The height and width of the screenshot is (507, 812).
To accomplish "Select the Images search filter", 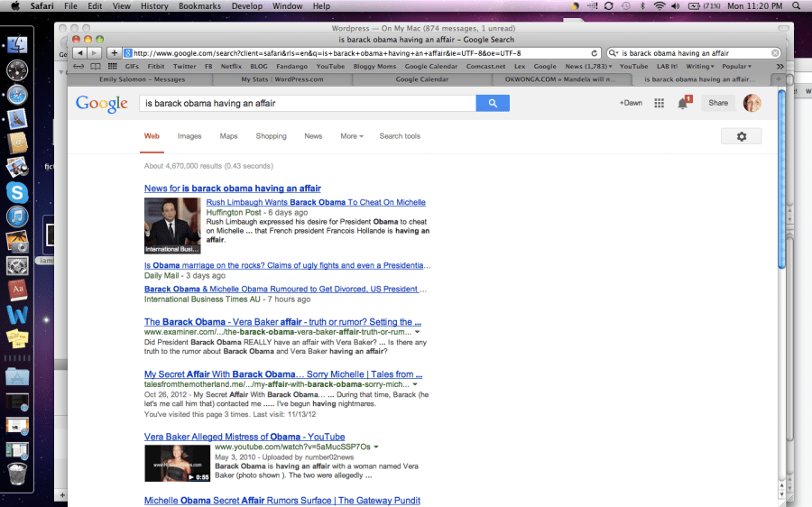I will tap(189, 136).
